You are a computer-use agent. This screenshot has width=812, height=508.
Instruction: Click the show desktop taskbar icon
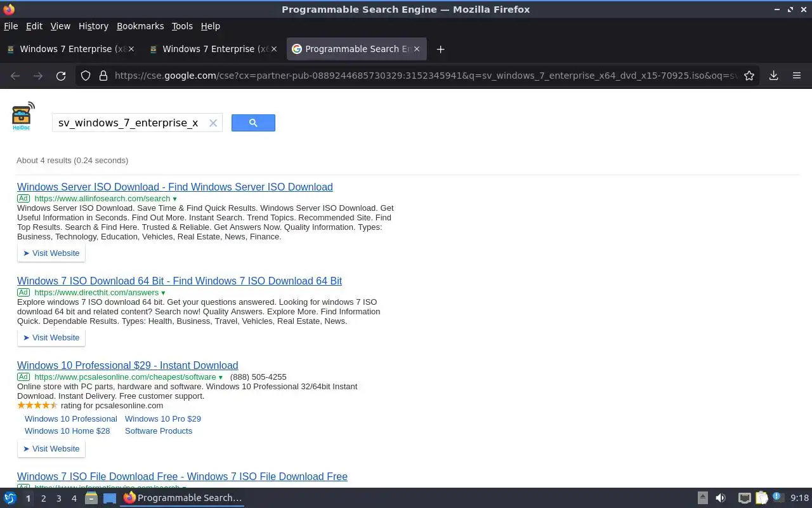(110, 498)
